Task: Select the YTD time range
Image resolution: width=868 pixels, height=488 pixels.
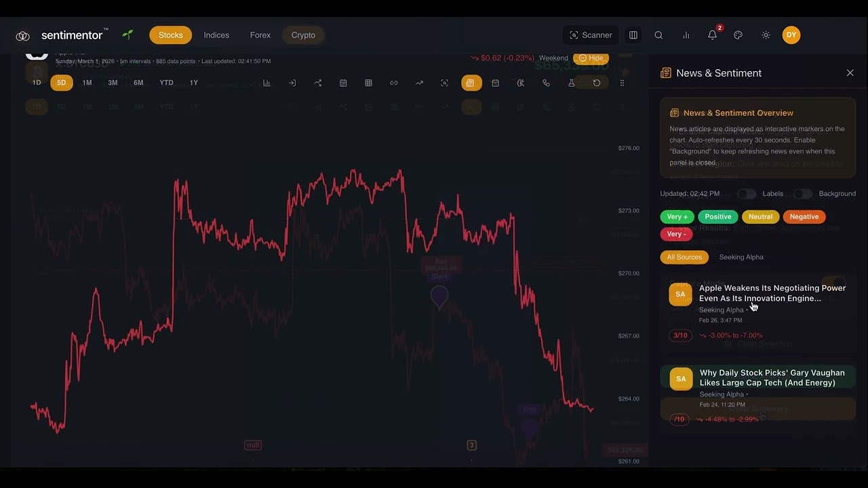Action: pos(166,82)
